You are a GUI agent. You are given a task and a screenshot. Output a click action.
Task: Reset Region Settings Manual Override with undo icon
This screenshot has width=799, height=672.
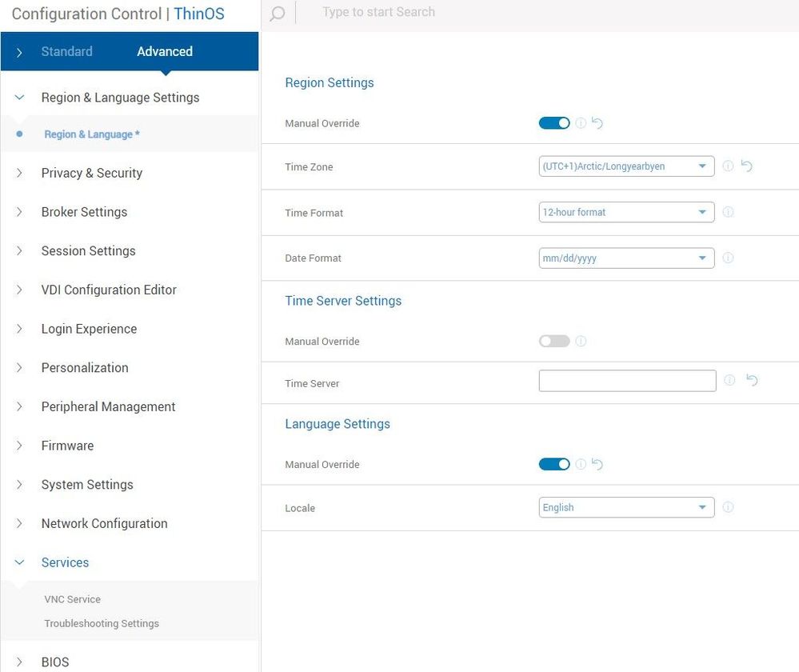coord(597,123)
